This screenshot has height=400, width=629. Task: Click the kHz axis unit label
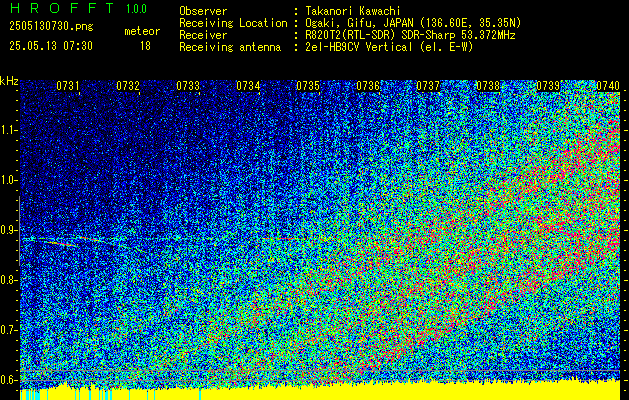(x=9, y=81)
